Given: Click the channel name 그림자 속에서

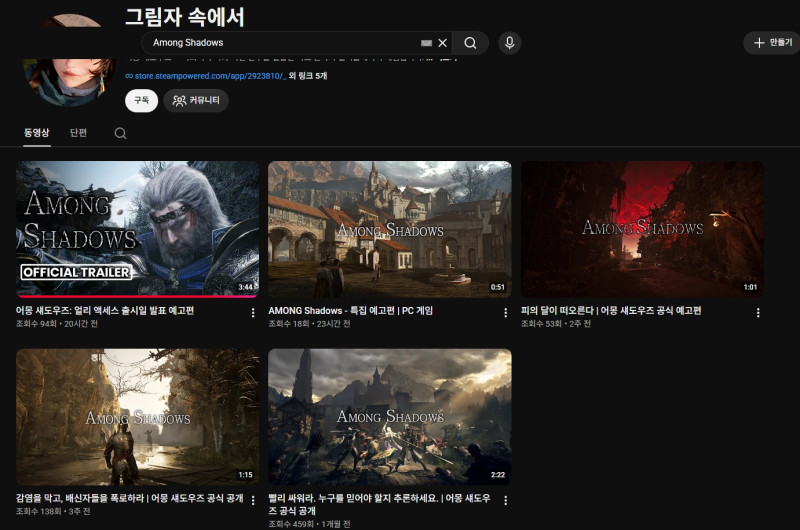Looking at the screenshot, I should click(x=185, y=17).
